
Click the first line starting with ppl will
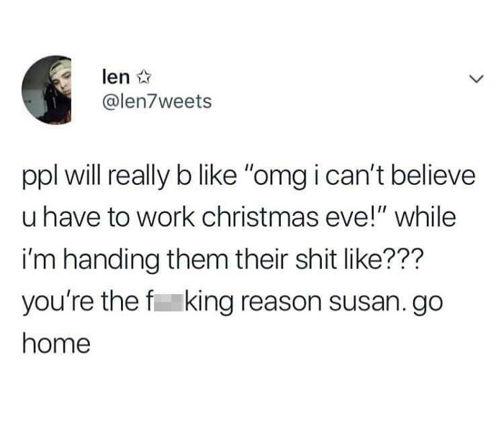pyautogui.click(x=249, y=177)
